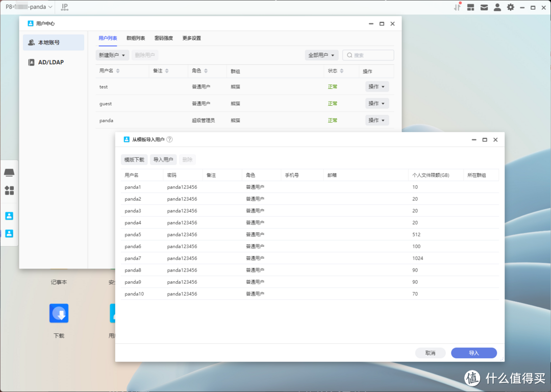Launch the 下载 (Download) desktop icon

pyautogui.click(x=59, y=313)
